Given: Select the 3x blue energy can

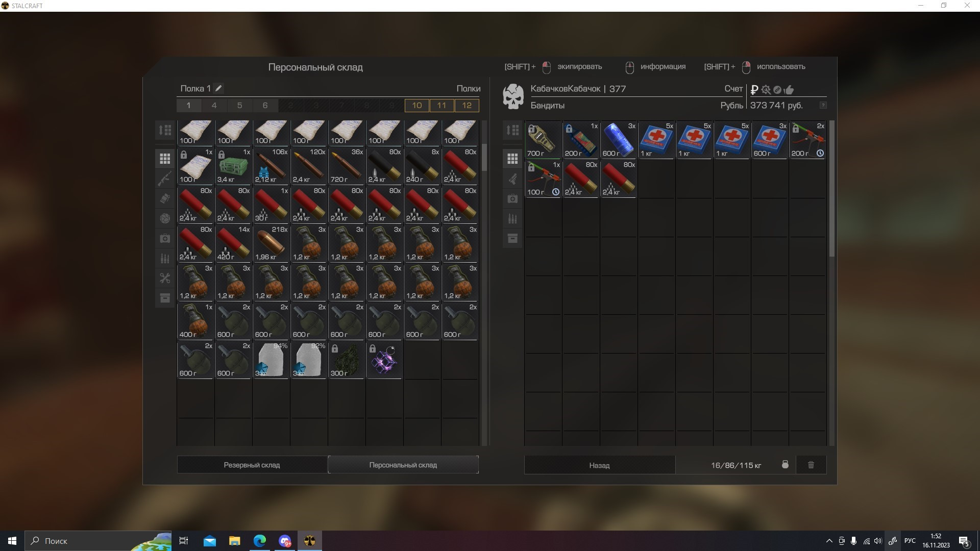Looking at the screenshot, I should coord(619,140).
